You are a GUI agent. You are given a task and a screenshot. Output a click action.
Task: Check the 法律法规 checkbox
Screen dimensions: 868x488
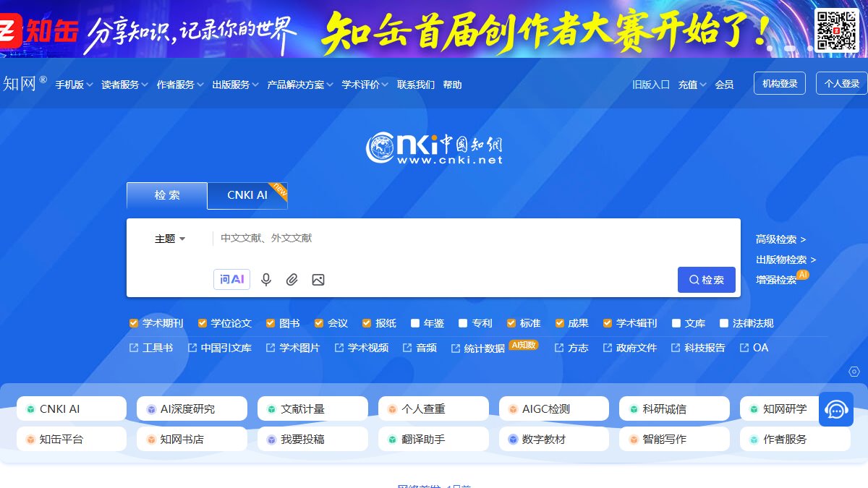tap(724, 323)
